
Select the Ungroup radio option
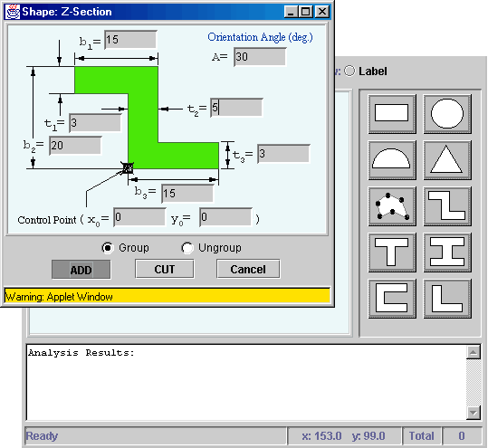(x=187, y=248)
